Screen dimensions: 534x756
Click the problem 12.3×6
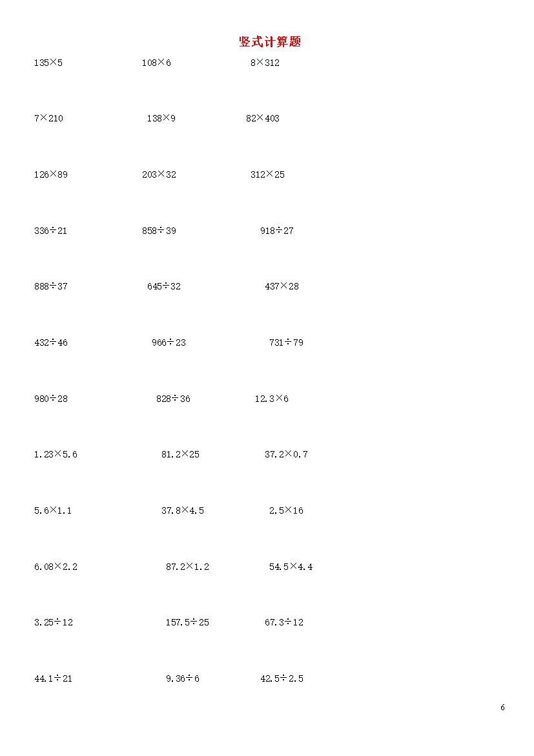(x=272, y=399)
